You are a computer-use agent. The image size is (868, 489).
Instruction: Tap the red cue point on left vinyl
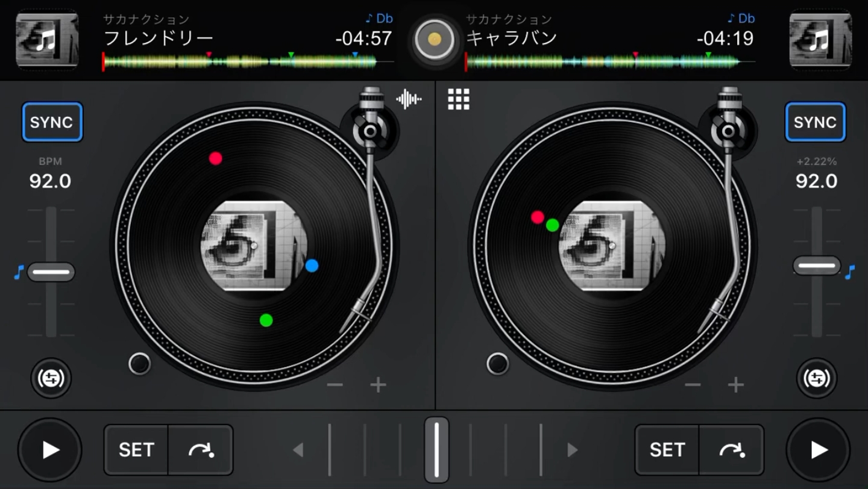point(215,158)
